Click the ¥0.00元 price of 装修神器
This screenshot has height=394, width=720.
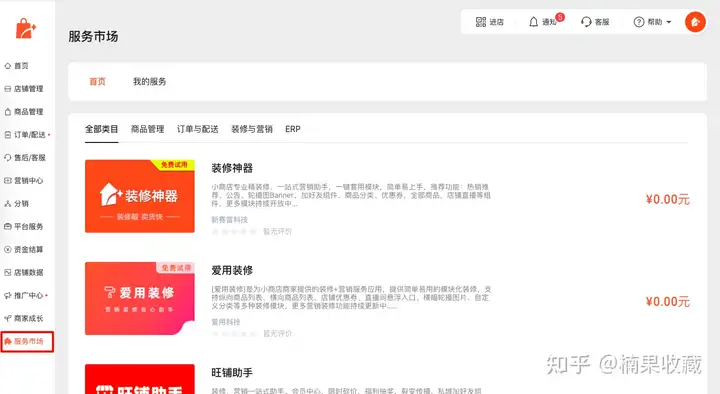tap(668, 199)
